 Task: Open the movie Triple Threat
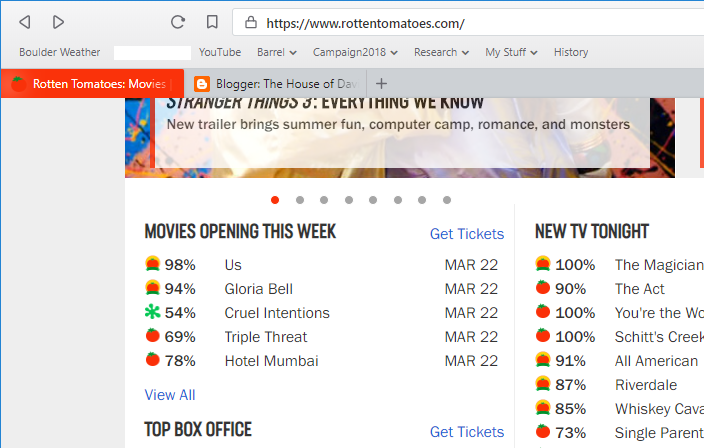(x=266, y=337)
